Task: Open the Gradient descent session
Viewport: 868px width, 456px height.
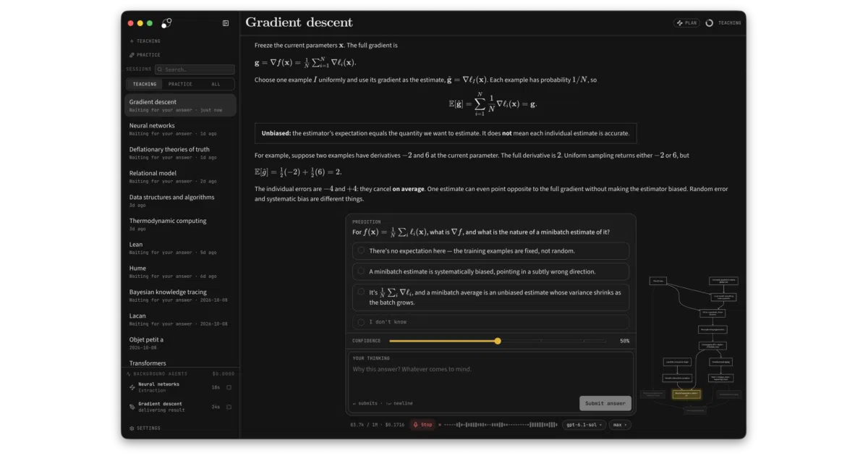Action: coord(180,106)
